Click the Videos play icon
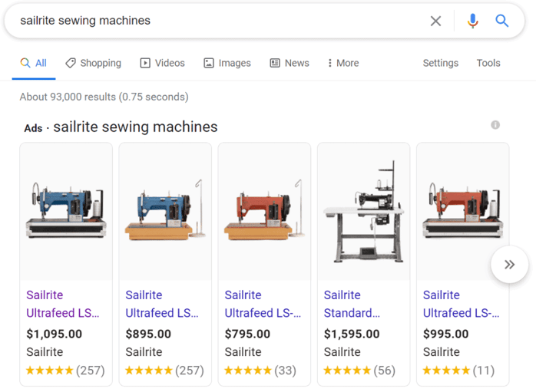 pos(145,63)
